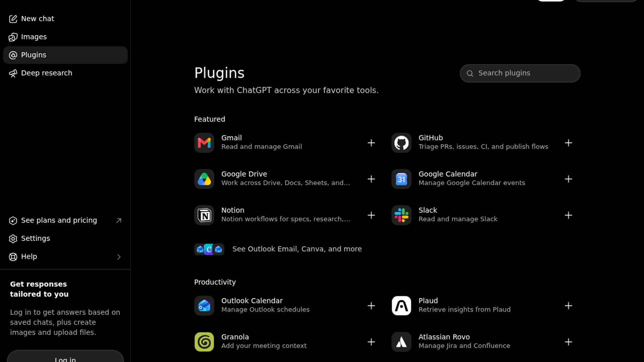The width and height of the screenshot is (644, 362).
Task: Open the Outlook Calendar plugin icon
Action: click(x=204, y=306)
